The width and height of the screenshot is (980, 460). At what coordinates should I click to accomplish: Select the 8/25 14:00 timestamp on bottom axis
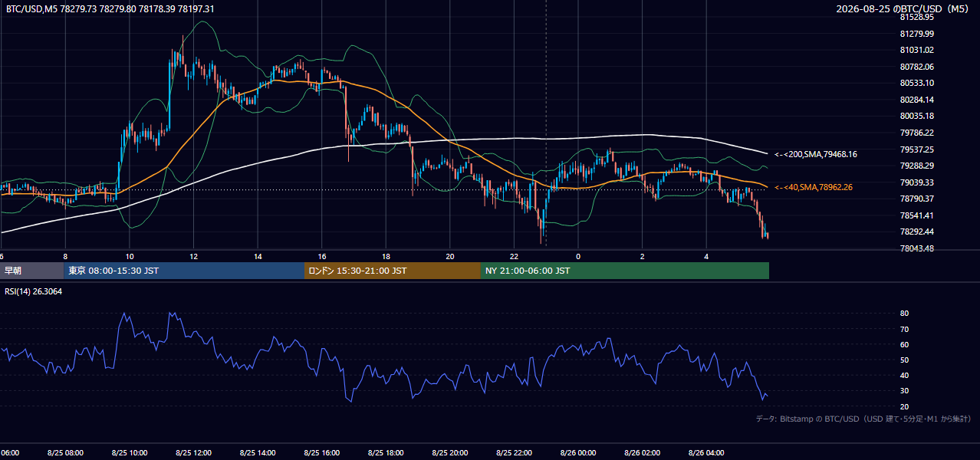coord(258,452)
